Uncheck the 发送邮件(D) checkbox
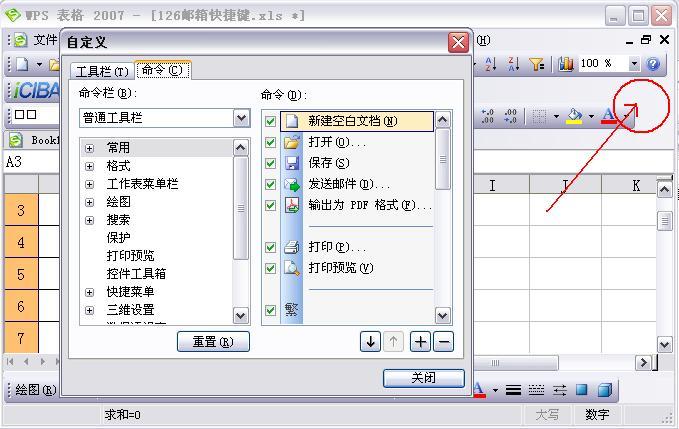The height and width of the screenshot is (429, 679). [x=270, y=184]
